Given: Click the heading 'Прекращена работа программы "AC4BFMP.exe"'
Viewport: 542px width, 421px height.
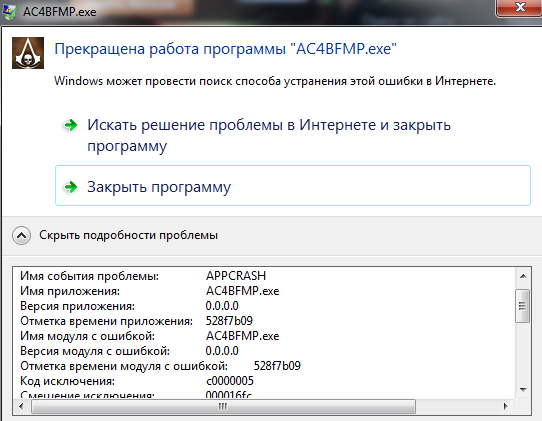Looking at the screenshot, I should 226,49.
